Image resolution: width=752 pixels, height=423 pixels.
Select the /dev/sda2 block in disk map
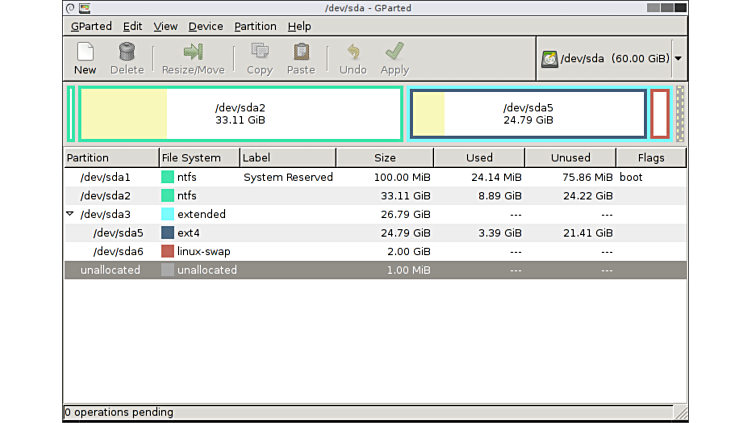[240, 113]
